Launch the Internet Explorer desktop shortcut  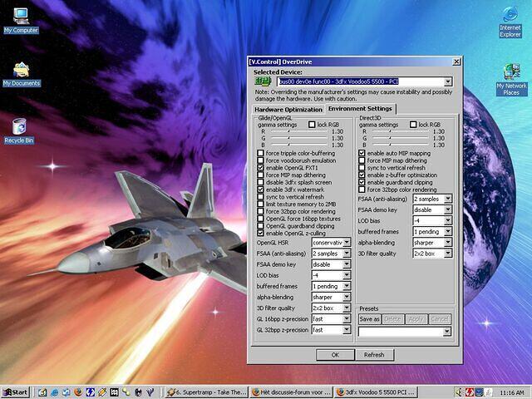point(510,22)
